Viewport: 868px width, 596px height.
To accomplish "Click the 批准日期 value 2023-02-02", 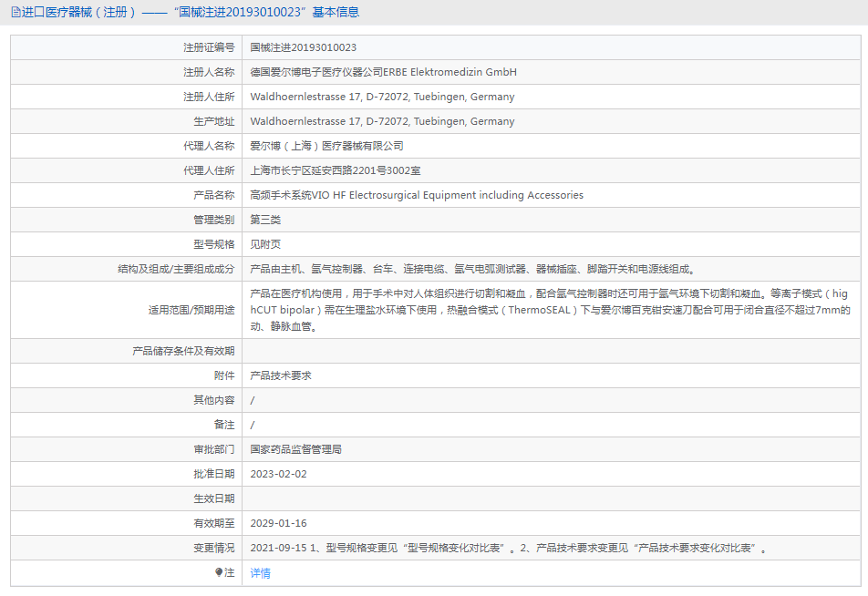I will (x=278, y=474).
